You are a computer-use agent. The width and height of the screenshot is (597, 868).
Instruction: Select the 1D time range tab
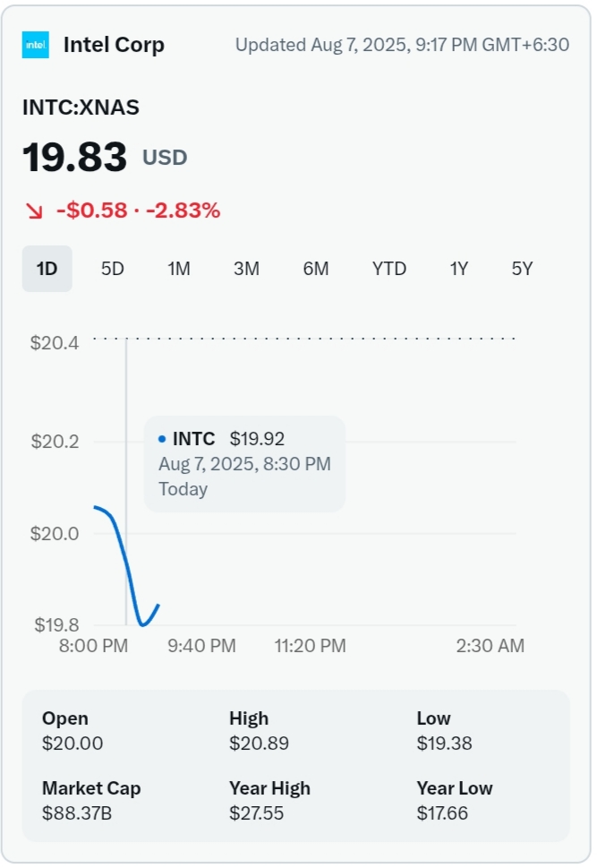pyautogui.click(x=47, y=269)
